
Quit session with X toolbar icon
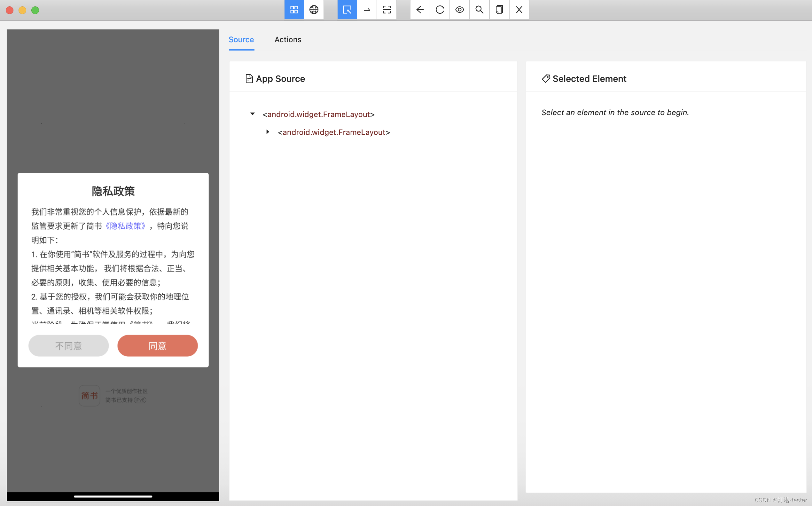click(x=519, y=10)
